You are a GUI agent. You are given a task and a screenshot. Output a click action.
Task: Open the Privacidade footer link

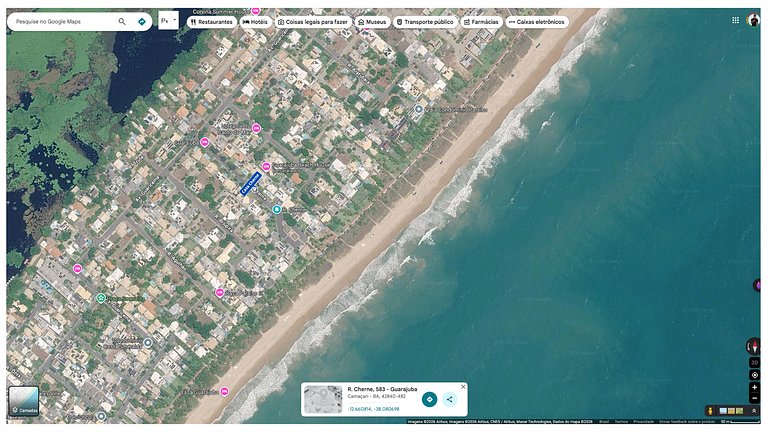tap(644, 421)
